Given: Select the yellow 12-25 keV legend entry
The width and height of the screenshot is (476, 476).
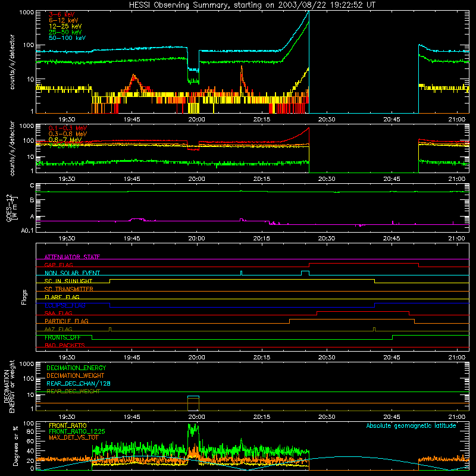Looking at the screenshot, I should point(65,26).
